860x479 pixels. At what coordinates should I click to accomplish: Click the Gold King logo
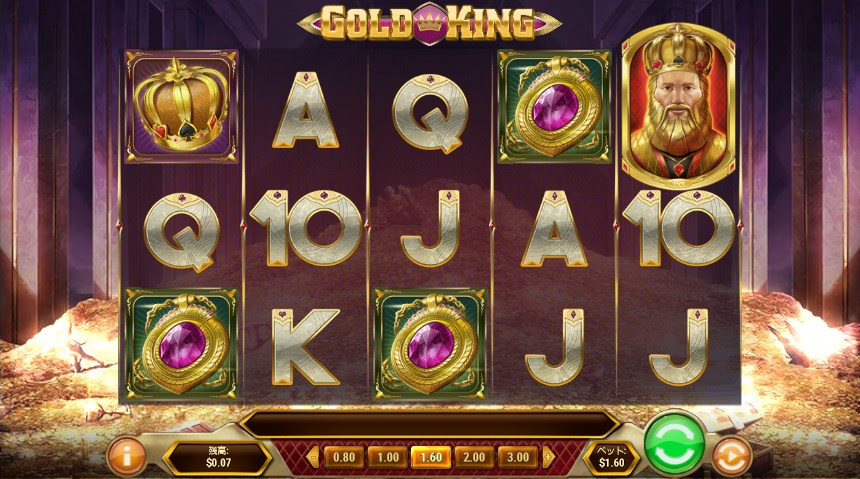pos(429,22)
